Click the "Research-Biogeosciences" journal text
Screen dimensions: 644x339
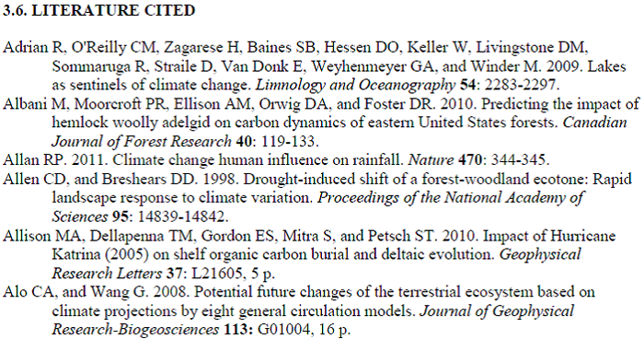coord(135,330)
